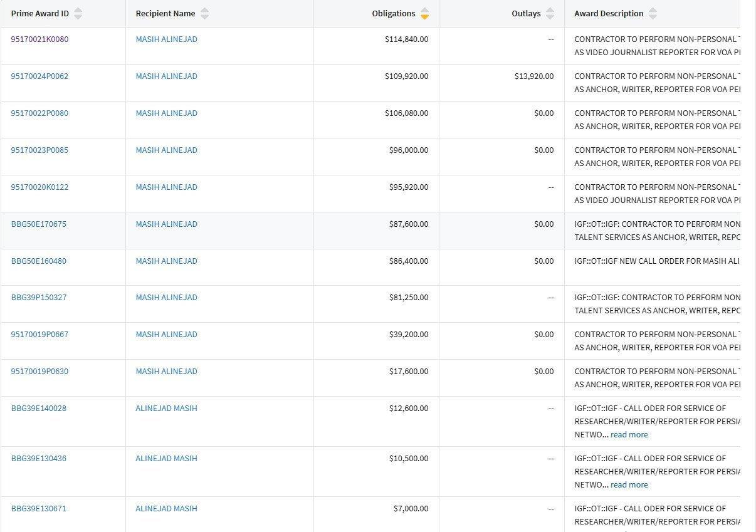The image size is (756, 532).
Task: Open award ID 95170020K0122
Action: (x=39, y=187)
